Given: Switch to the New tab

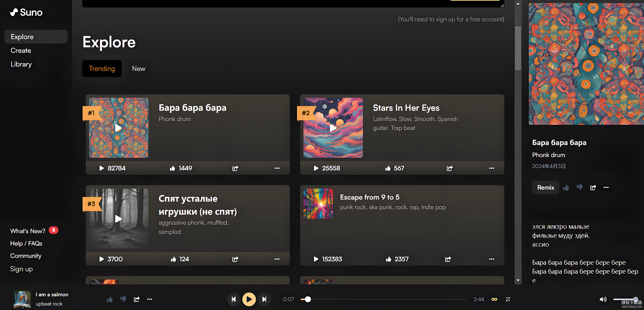Looking at the screenshot, I should coord(138,69).
